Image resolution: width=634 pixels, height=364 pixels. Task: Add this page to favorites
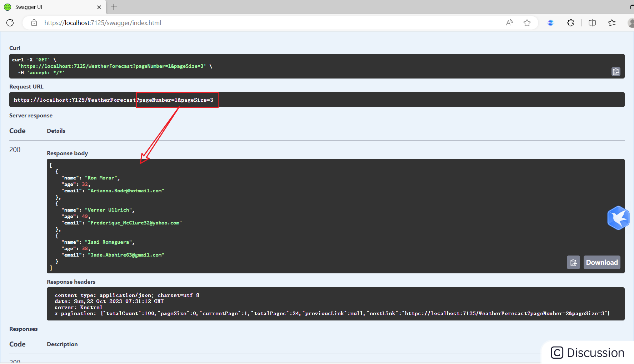527,23
